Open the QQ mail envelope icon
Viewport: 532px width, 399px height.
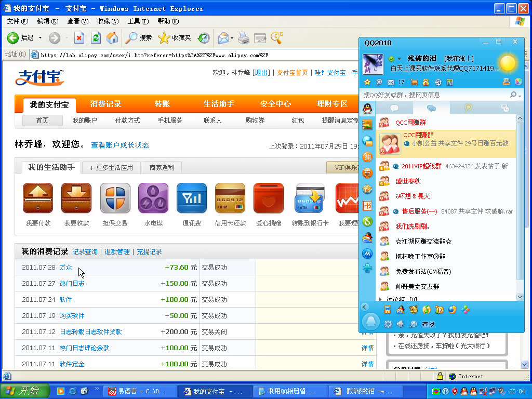click(390, 82)
